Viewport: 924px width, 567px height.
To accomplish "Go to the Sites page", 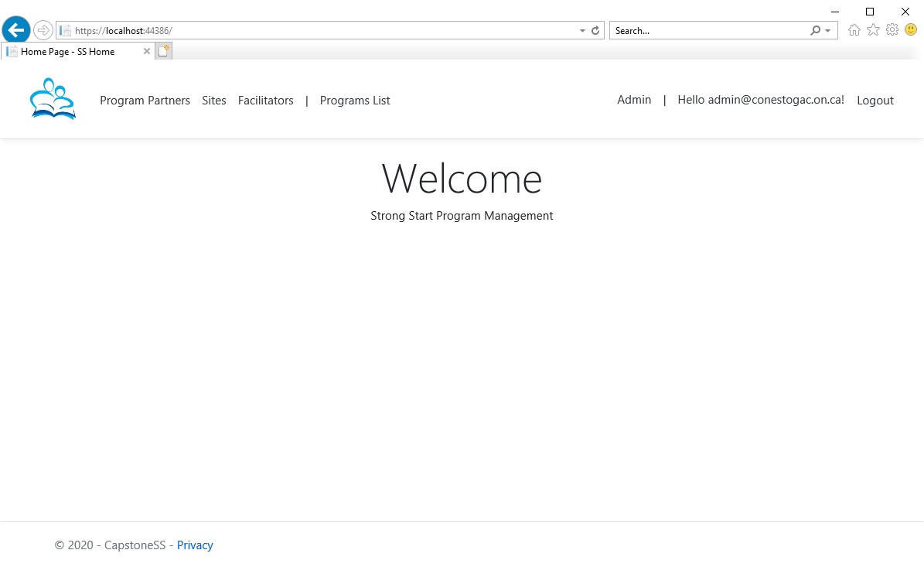I will [x=214, y=101].
